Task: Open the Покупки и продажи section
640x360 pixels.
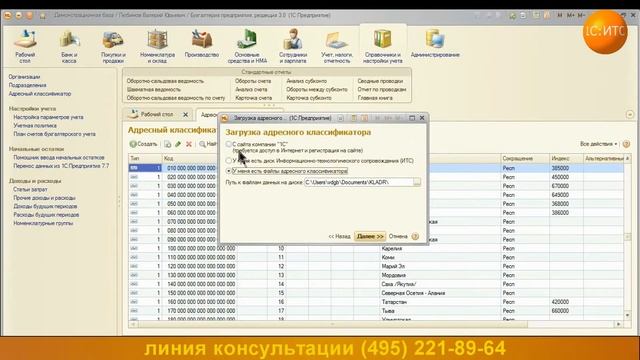Action: tap(113, 46)
